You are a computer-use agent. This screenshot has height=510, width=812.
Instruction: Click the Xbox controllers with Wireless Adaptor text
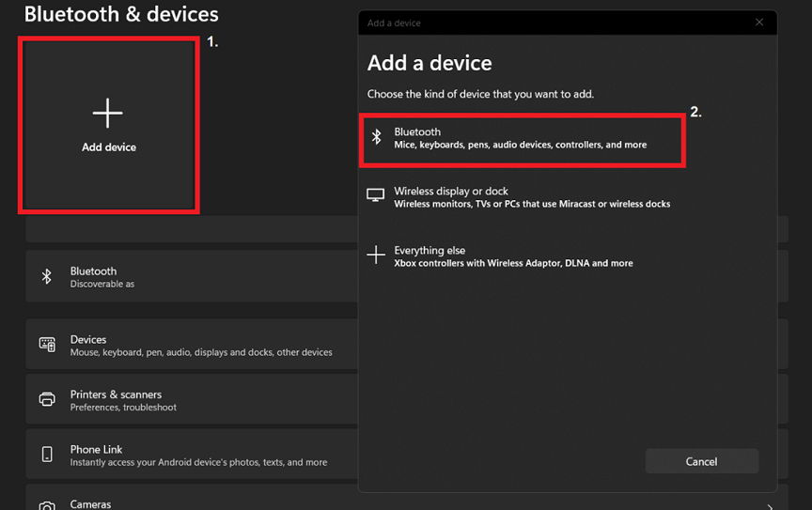click(513, 264)
